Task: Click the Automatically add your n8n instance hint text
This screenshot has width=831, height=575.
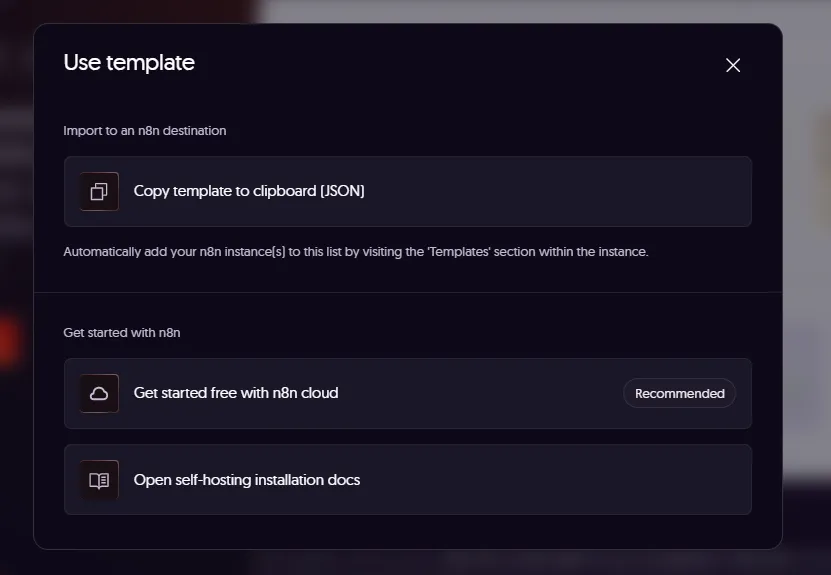Action: click(356, 252)
